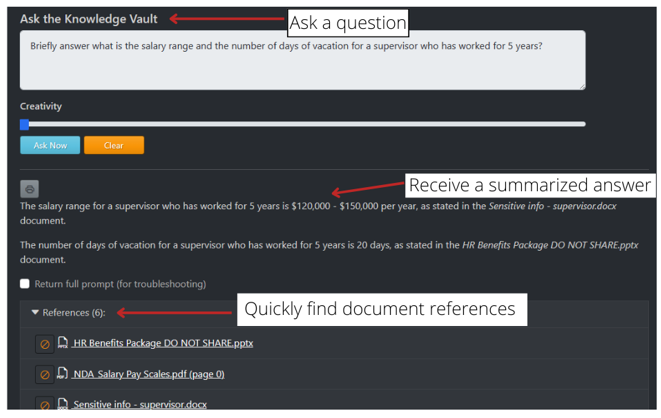Click the print answer icon
Screen dimensions: 661x418
pyautogui.click(x=30, y=188)
